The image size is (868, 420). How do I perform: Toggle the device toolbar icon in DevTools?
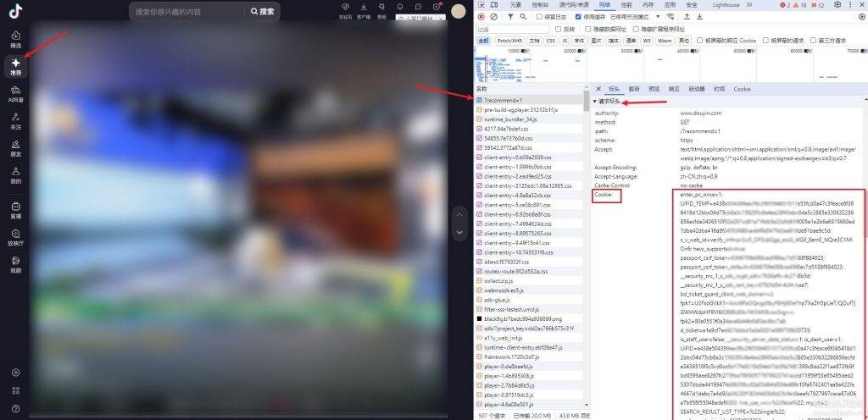coord(494,5)
